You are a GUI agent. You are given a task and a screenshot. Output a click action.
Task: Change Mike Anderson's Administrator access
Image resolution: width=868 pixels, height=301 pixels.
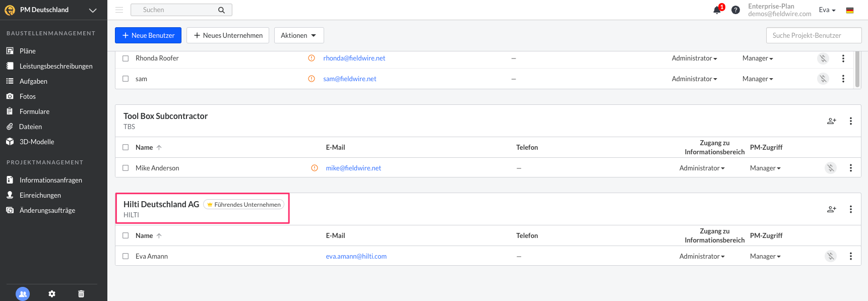point(702,168)
